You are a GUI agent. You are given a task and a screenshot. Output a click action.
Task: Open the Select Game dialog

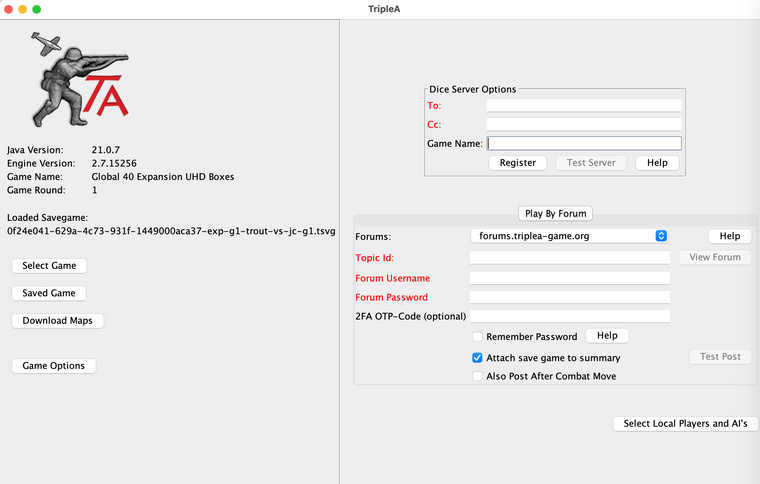tap(49, 265)
